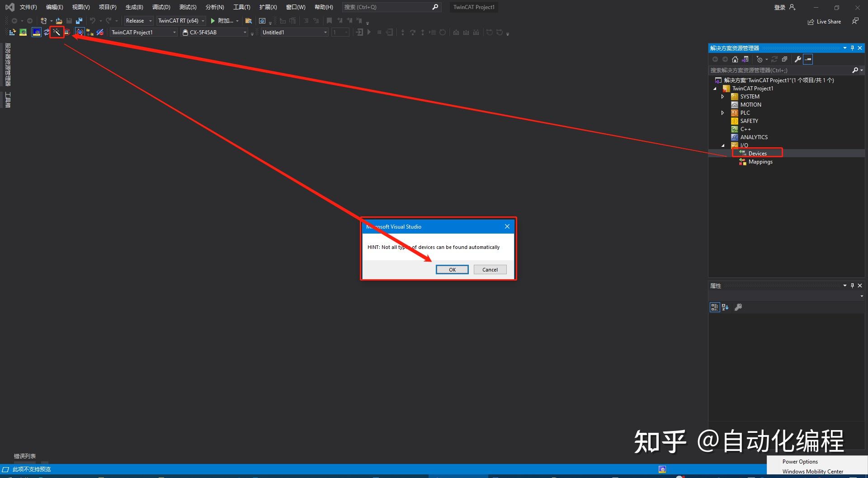Click the wrench properties icon in Solution Explorer
Viewport: 868px width, 478px height.
[x=798, y=59]
